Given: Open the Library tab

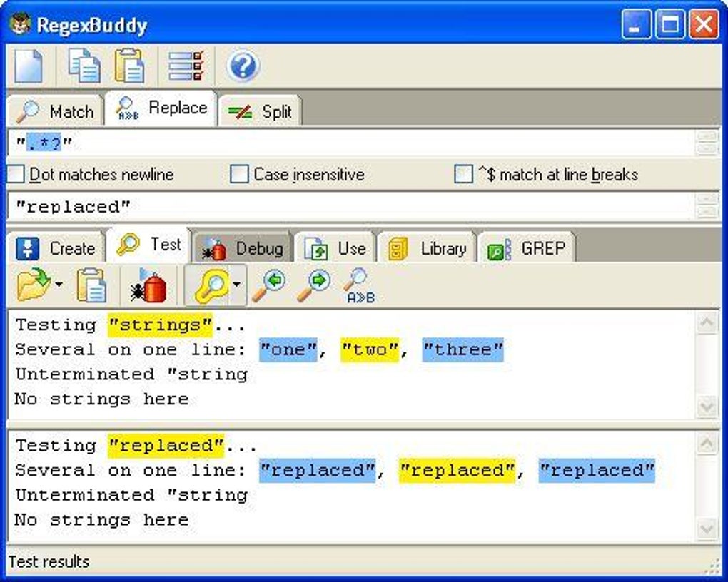Looking at the screenshot, I should 427,248.
